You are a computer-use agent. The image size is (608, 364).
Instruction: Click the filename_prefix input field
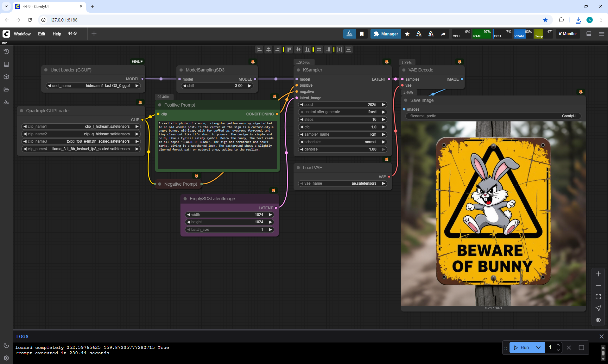[x=493, y=116]
